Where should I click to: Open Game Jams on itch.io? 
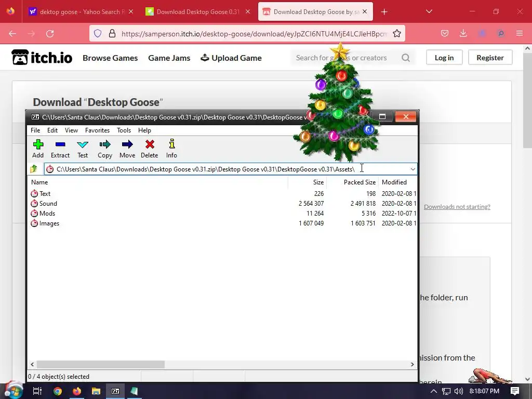pyautogui.click(x=169, y=58)
